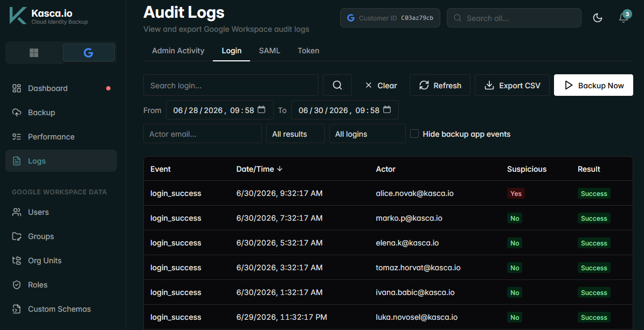The image size is (644, 330).
Task: Click the magnifier search button
Action: tap(337, 86)
